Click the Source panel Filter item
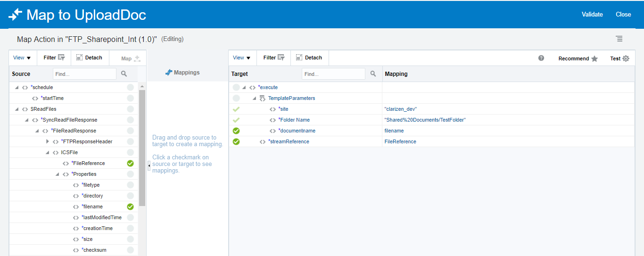 point(54,58)
